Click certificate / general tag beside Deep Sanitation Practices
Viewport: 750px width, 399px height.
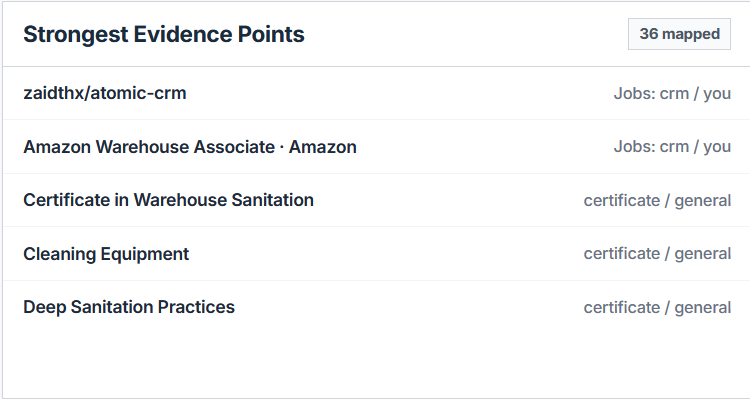coord(657,308)
